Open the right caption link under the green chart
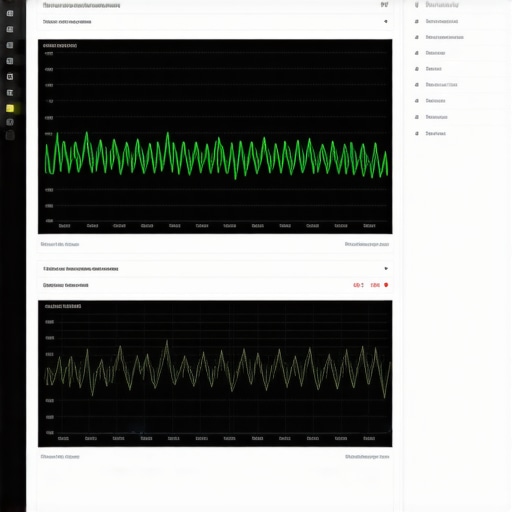Screen dimensions: 512x512 click(x=367, y=244)
